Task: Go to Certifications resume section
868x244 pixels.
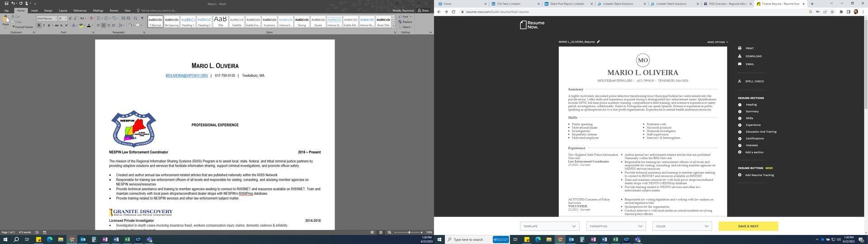Action: tap(755, 138)
